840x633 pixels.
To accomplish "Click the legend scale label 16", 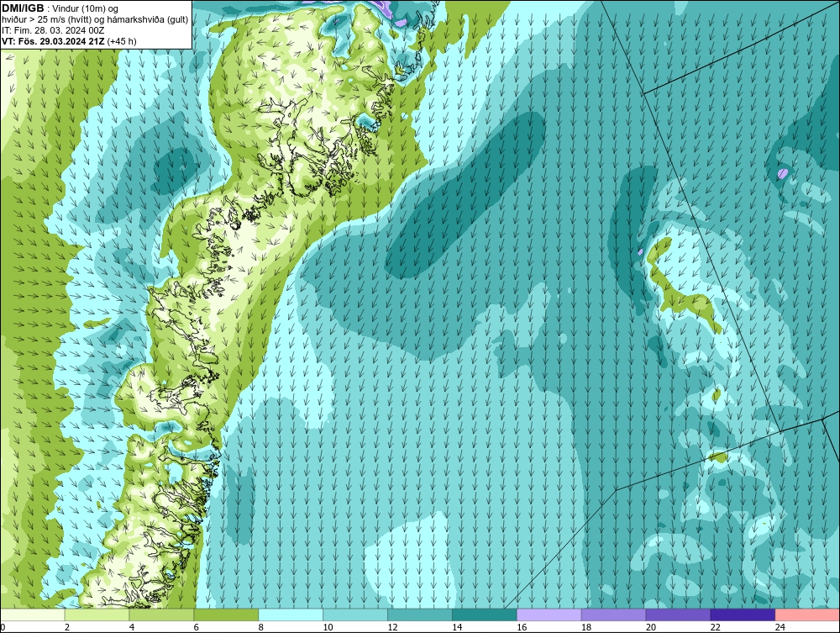I will point(522,627).
